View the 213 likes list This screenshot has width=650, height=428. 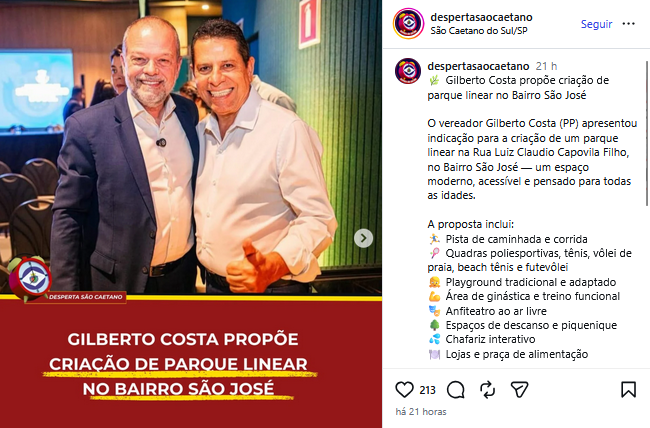point(427,390)
